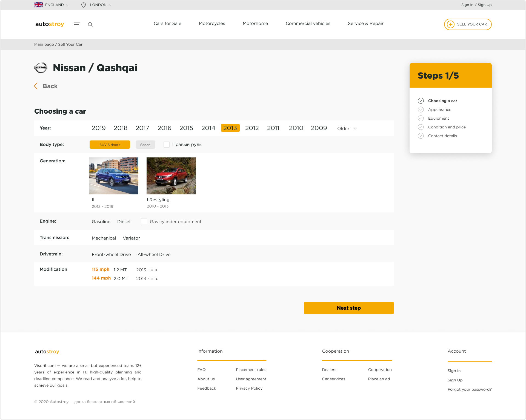Click the back arrow icon

(x=36, y=86)
